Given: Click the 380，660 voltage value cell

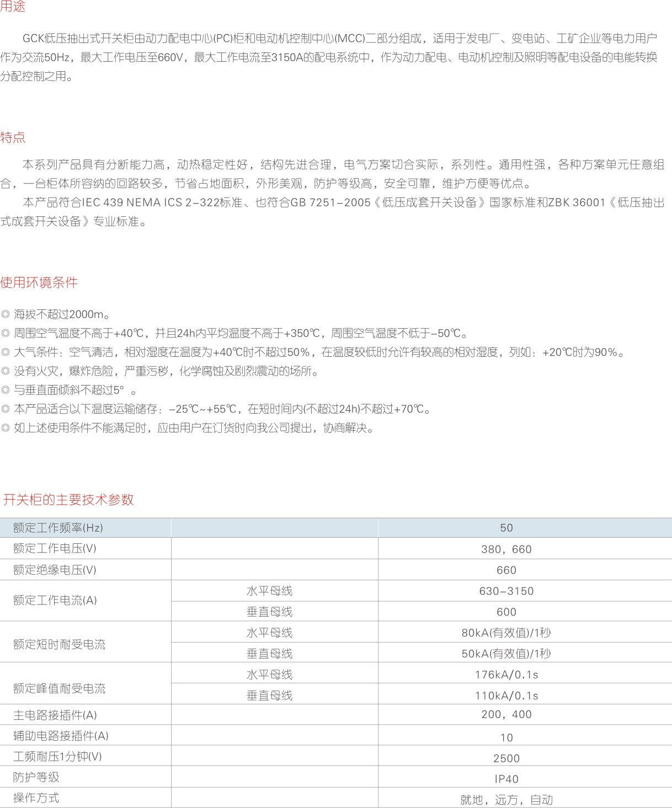Looking at the screenshot, I should tap(506, 549).
